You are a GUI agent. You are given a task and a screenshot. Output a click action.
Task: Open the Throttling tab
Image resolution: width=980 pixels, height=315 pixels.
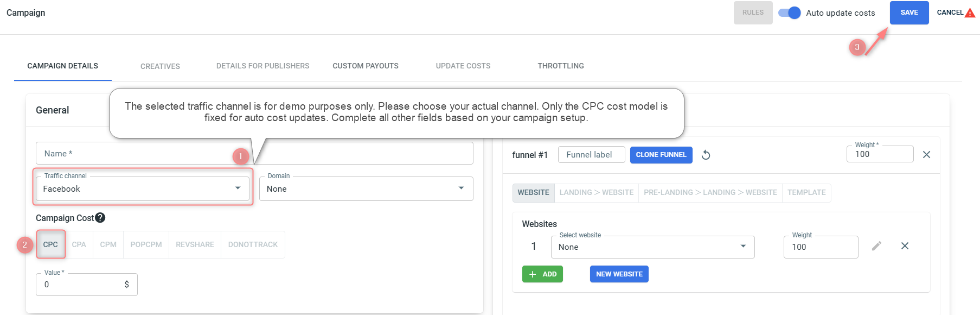click(x=561, y=66)
